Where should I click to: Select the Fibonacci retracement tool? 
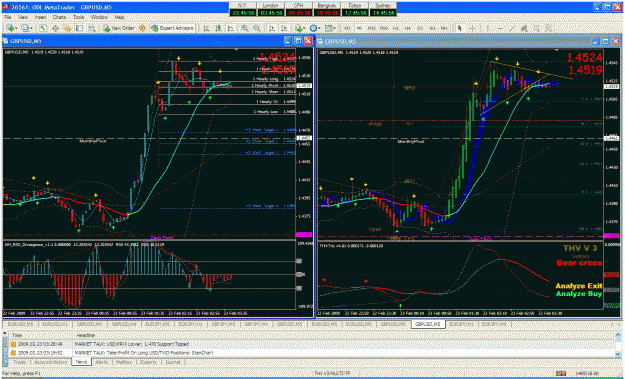click(537, 28)
